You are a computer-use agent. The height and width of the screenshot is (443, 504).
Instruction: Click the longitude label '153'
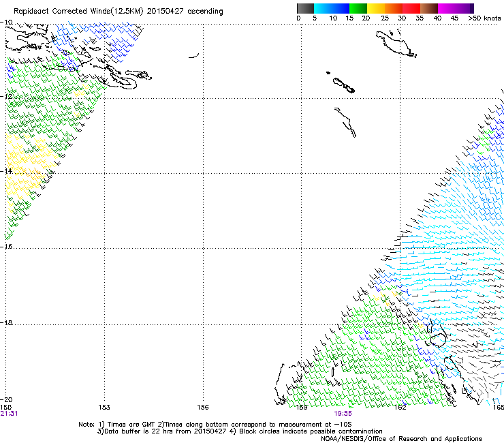(x=104, y=407)
